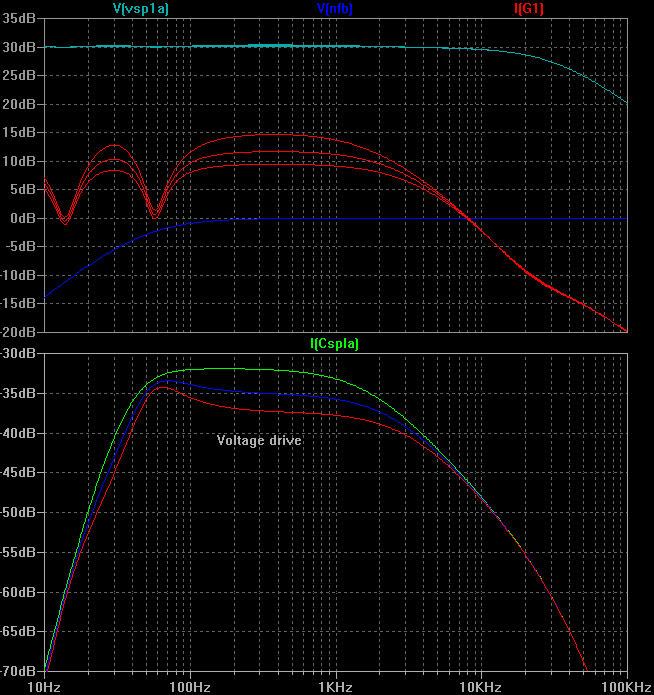The width and height of the screenshot is (654, 695).
Task: Click the I(G1) trace label
Action: (529, 8)
